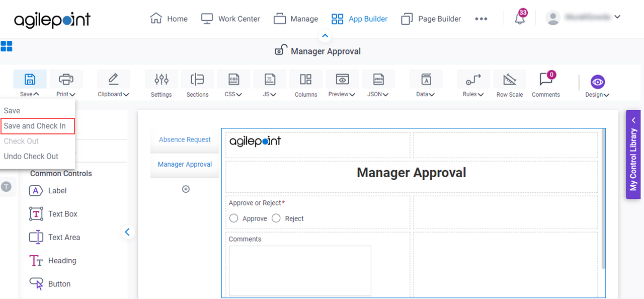Click the Clipboard pencil icon

(113, 79)
